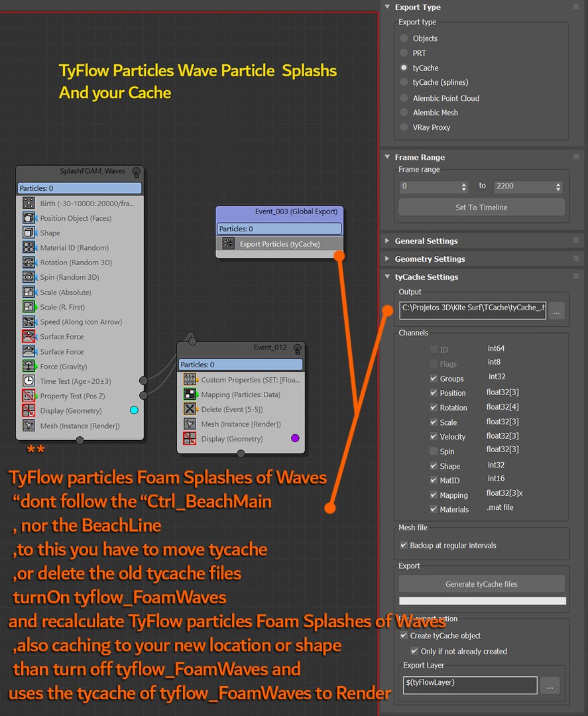The width and height of the screenshot is (588, 716).
Task: Select the SplashFOAM_Waves event title bar
Action: tap(80, 172)
